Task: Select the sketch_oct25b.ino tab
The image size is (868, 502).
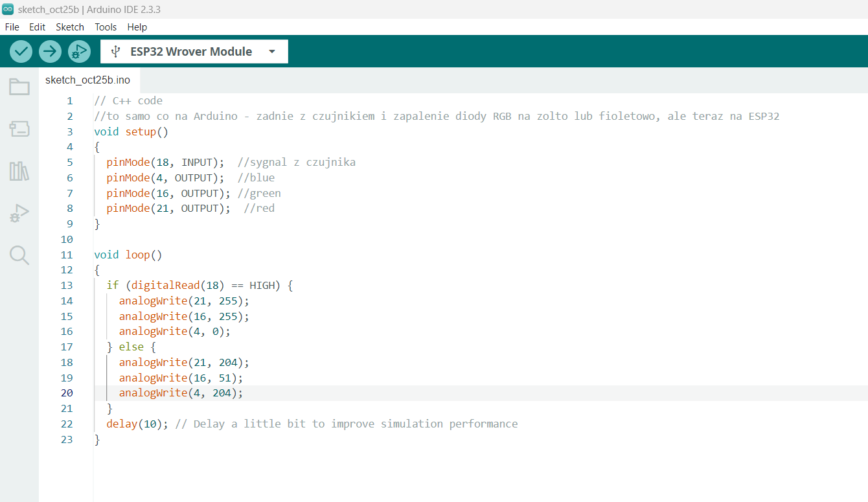Action: pyautogui.click(x=88, y=80)
